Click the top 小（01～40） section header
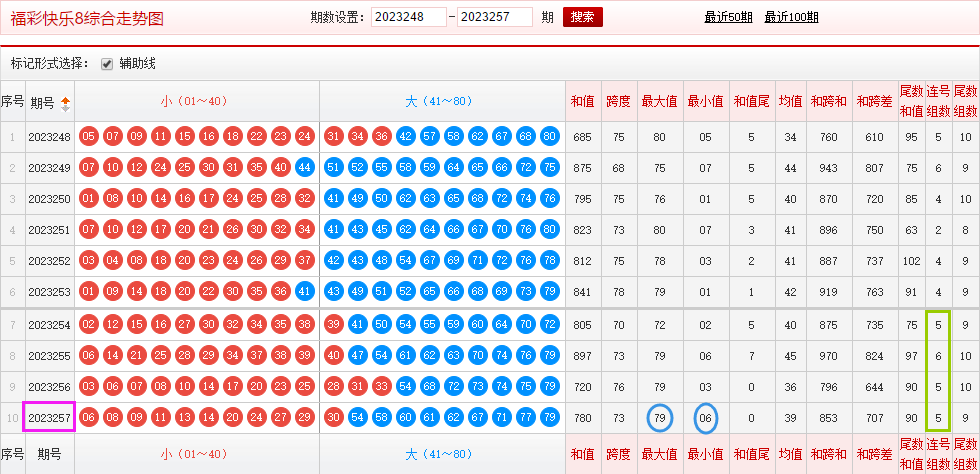The image size is (980, 474). [x=197, y=101]
